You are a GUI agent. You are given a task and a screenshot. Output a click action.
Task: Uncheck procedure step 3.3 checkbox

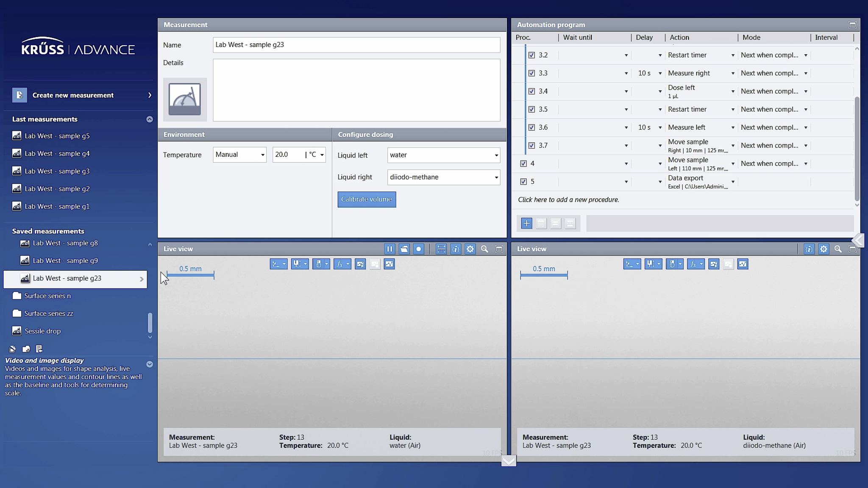pyautogui.click(x=531, y=73)
